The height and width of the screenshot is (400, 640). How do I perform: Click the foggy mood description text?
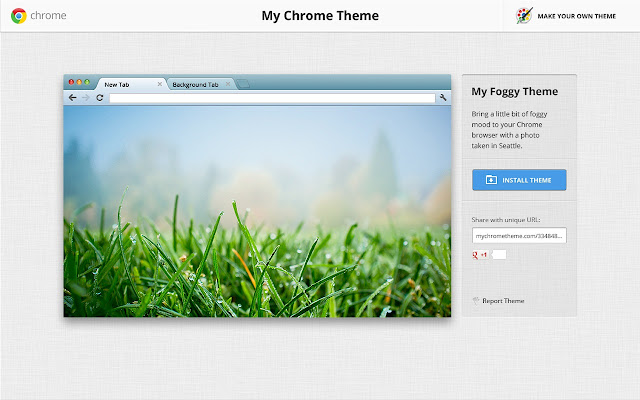[x=509, y=129]
